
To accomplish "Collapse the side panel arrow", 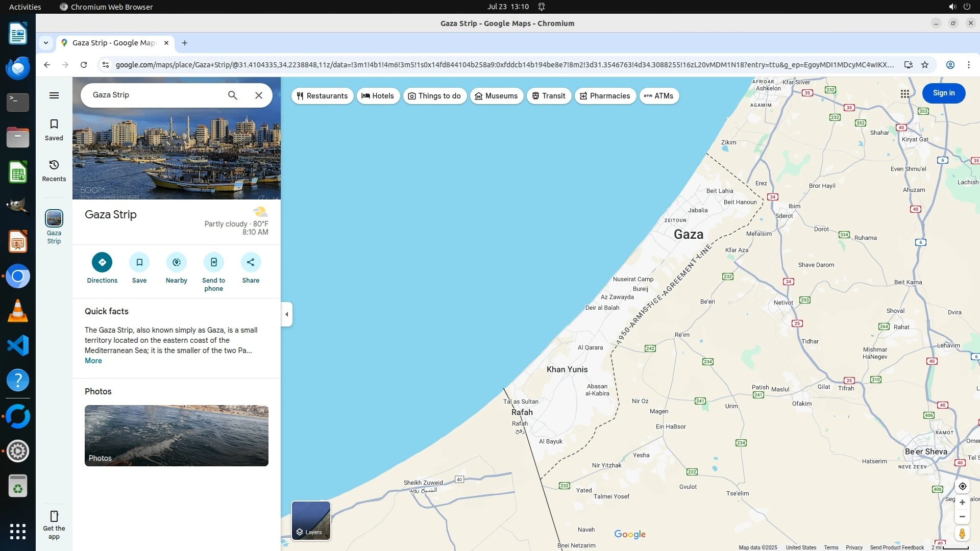I will (x=287, y=314).
